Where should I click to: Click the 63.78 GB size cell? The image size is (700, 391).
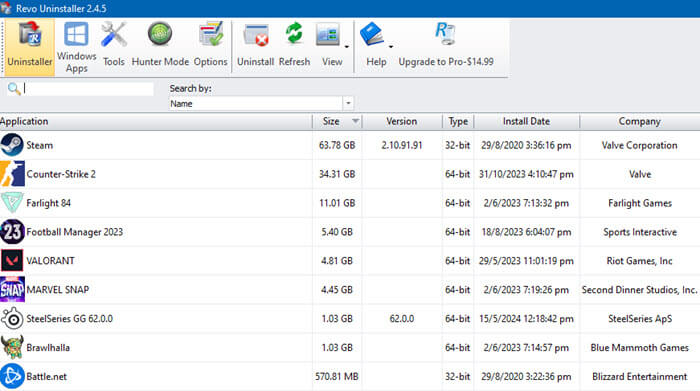tap(337, 146)
